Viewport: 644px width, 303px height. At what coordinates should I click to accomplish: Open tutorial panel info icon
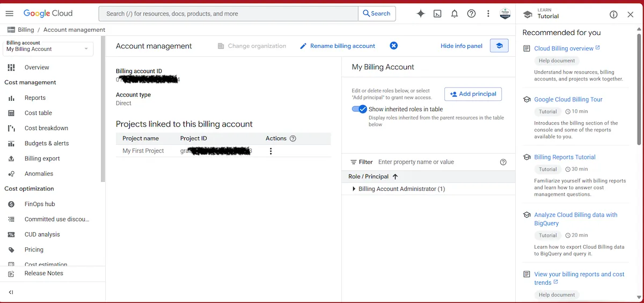[x=613, y=14]
